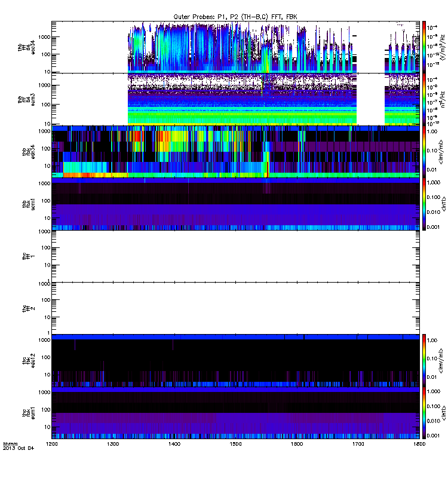Screen dimensions: 448x478
Task: Click the '<|mV/m|>' unit label beside thb fbk edc34
Action: tap(441, 152)
